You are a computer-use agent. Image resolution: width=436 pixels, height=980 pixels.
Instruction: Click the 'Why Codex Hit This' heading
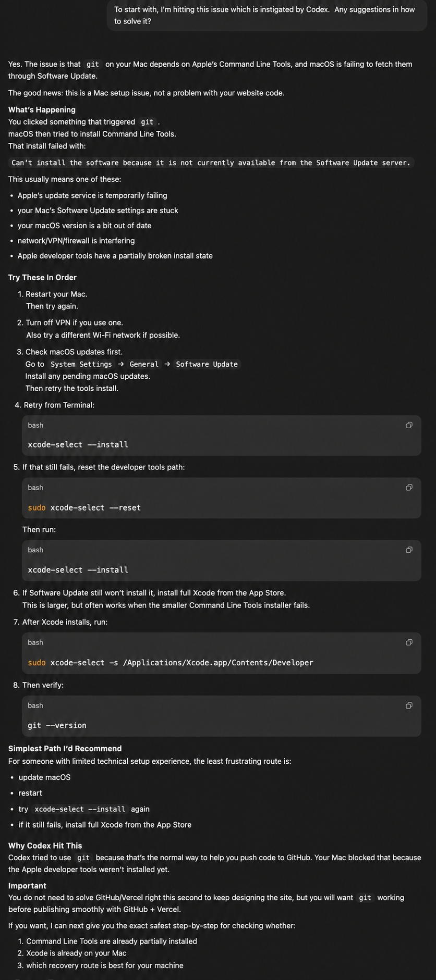click(x=45, y=846)
